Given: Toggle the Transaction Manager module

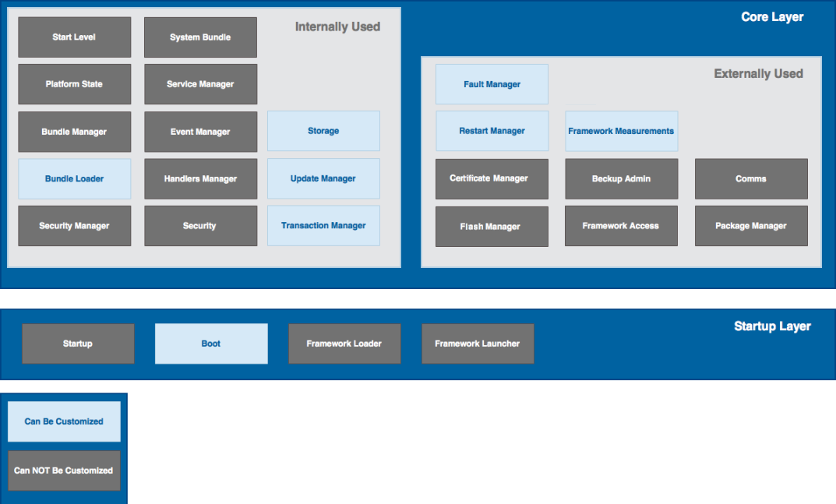Looking at the screenshot, I should (323, 225).
